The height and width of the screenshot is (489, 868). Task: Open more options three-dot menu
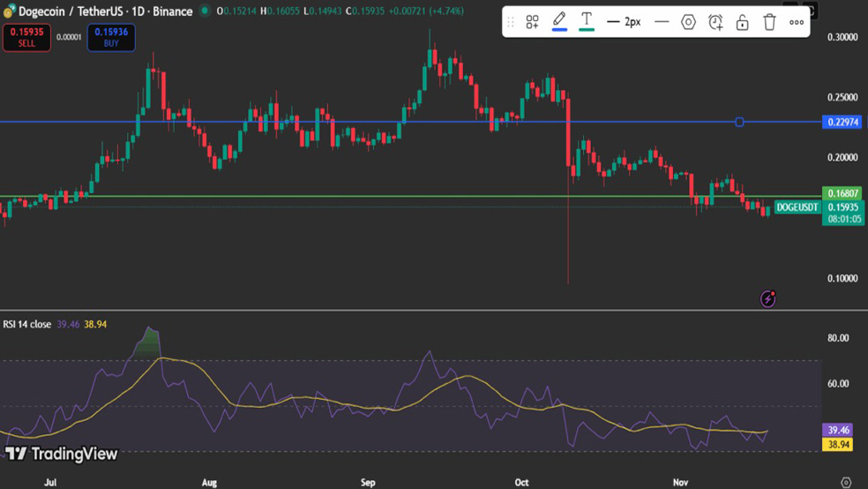coord(797,22)
